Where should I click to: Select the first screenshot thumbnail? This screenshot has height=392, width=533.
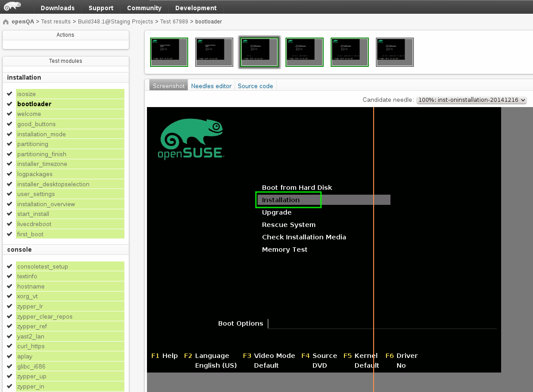pos(169,52)
